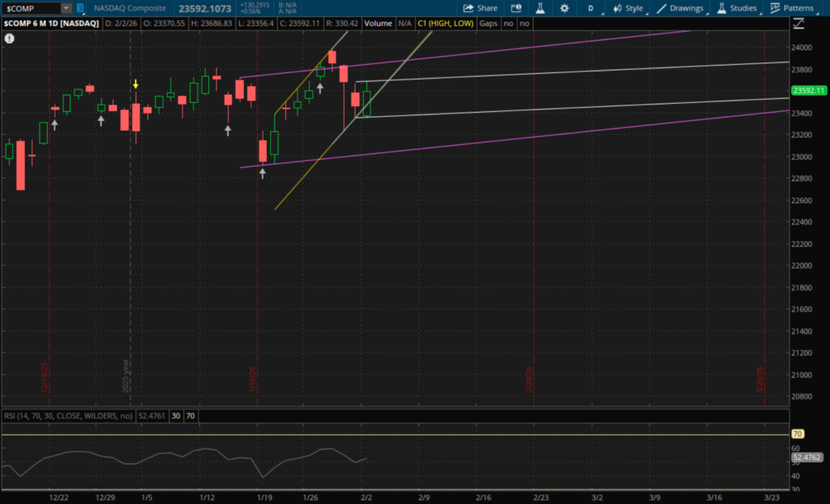Screen dimensions: 830x504
Task: Open the D timeframe dropdown
Action: [x=590, y=8]
